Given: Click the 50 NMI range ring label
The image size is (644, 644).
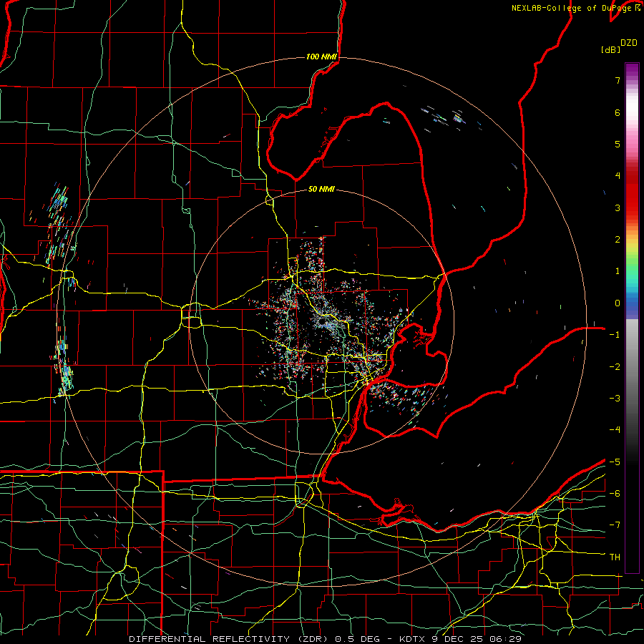Looking at the screenshot, I should pos(321,189).
